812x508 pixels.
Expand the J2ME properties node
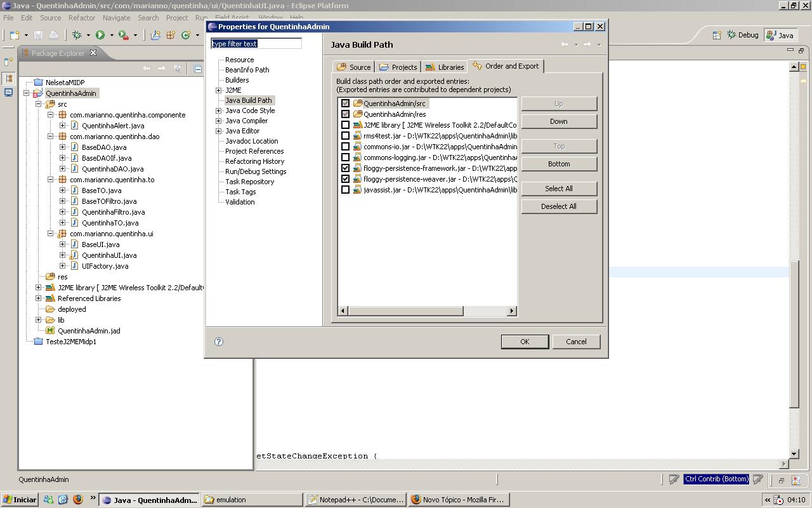(219, 90)
